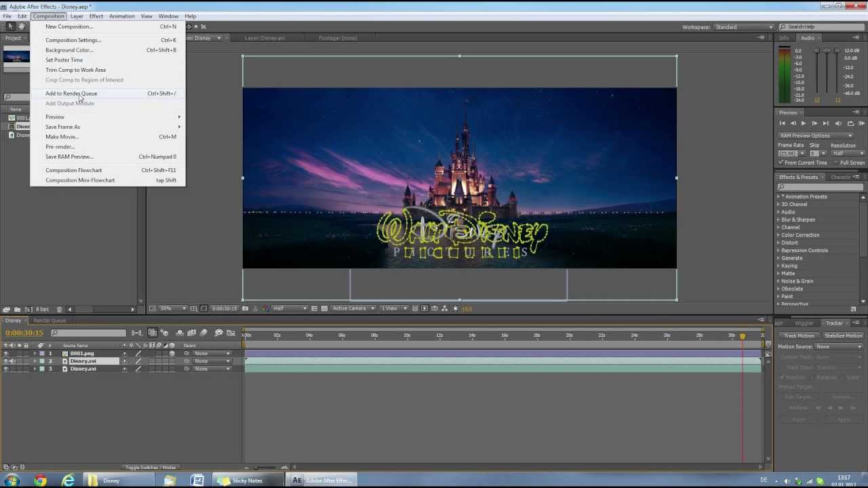Step back one frame in Preview panel
Screen dimensions: 868x488
click(x=793, y=123)
